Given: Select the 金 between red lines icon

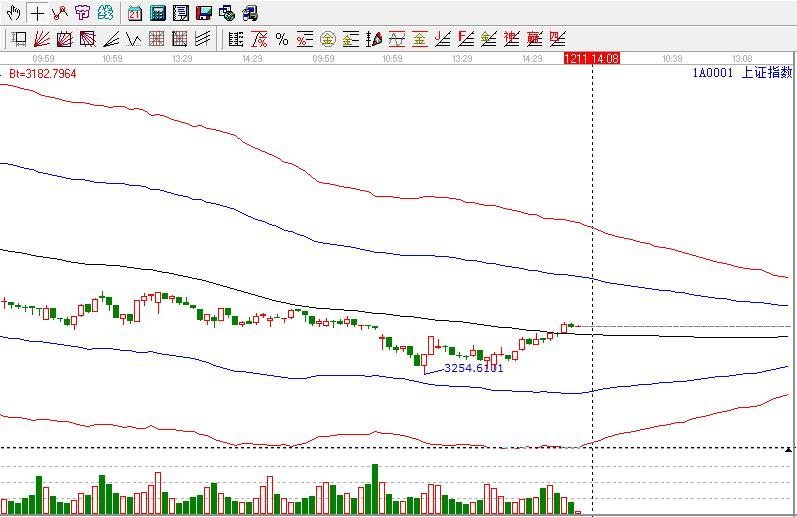Looking at the screenshot, I should (x=420, y=39).
